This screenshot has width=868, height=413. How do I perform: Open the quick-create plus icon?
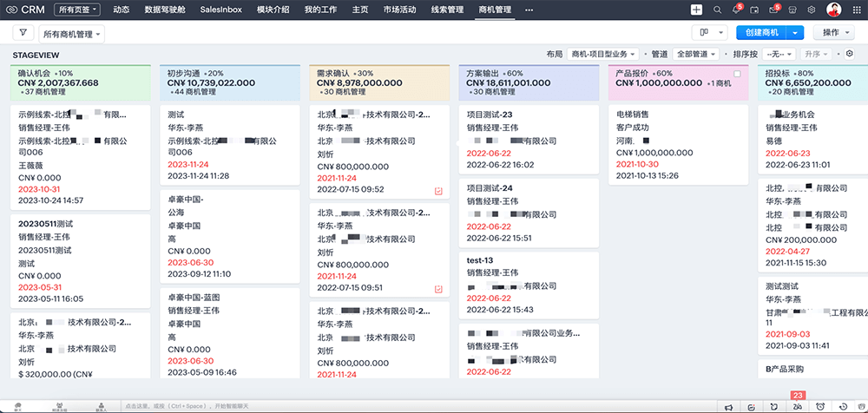pyautogui.click(x=696, y=10)
